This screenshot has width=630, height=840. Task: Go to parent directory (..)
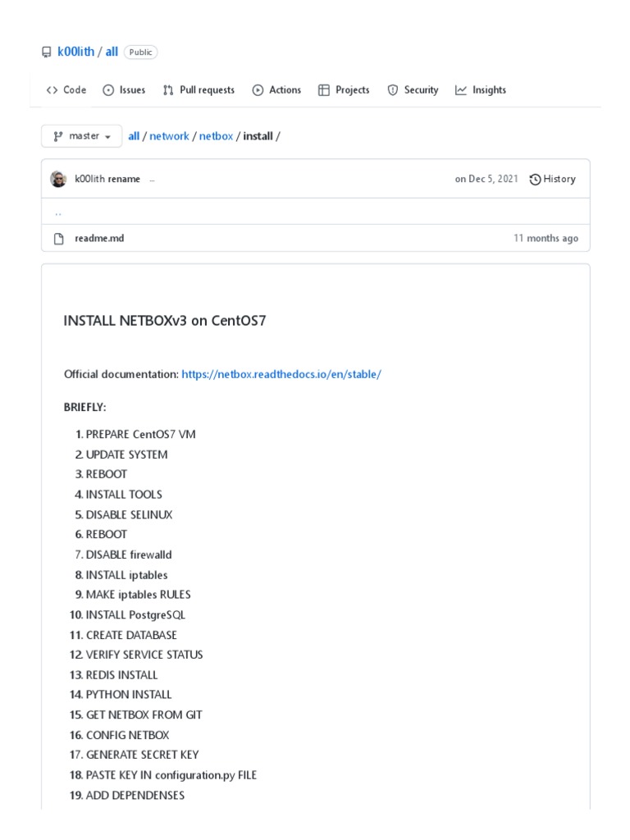(x=57, y=212)
